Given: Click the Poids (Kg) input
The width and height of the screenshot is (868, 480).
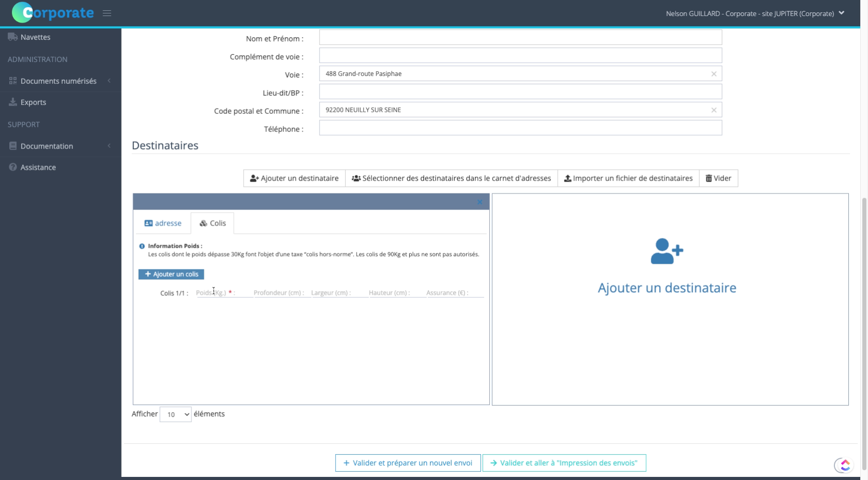Looking at the screenshot, I should (x=224, y=293).
